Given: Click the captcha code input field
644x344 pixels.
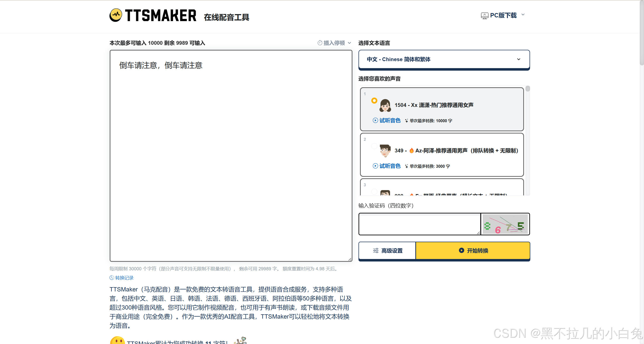Looking at the screenshot, I should (419, 224).
